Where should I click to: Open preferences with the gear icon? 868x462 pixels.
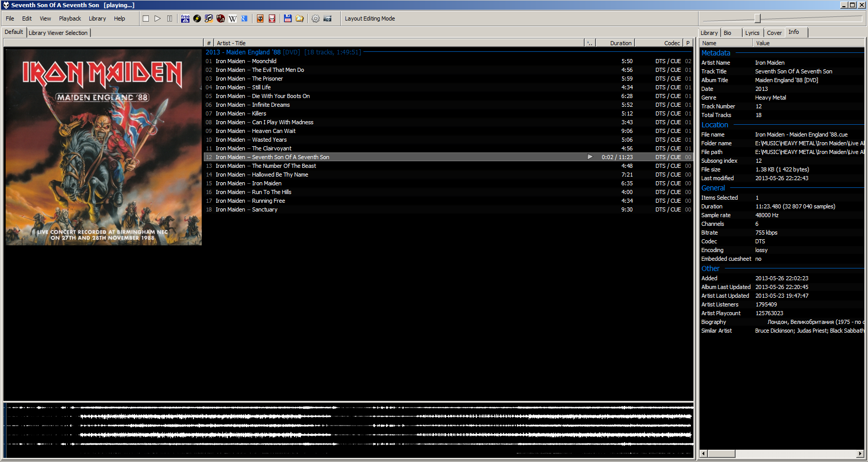315,18
